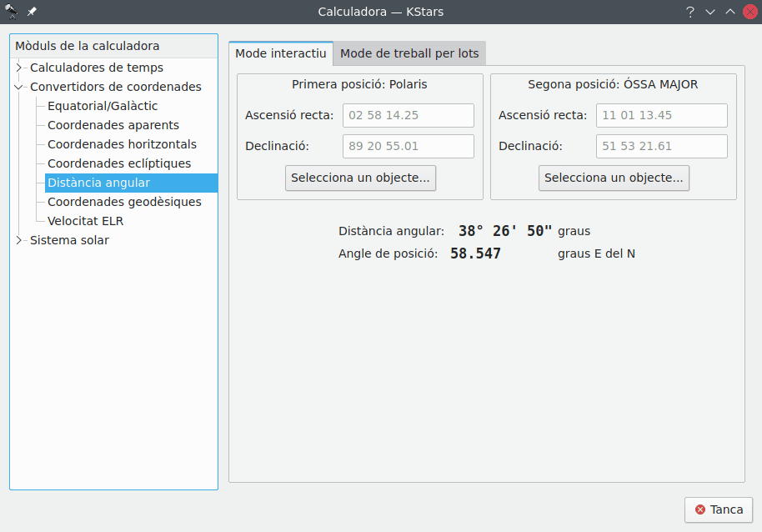Viewport: 762px width, 532px height.
Task: Select the Mode interactiu tab
Action: tap(280, 53)
